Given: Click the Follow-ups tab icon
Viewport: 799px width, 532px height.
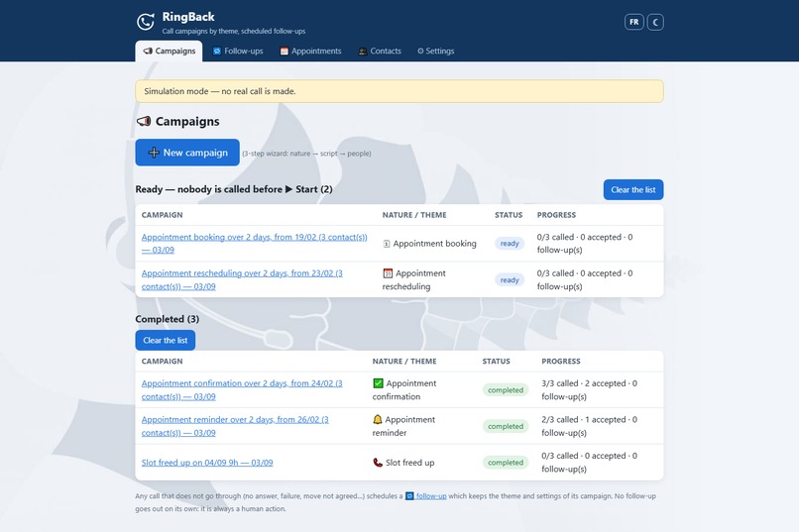Looking at the screenshot, I should point(217,51).
